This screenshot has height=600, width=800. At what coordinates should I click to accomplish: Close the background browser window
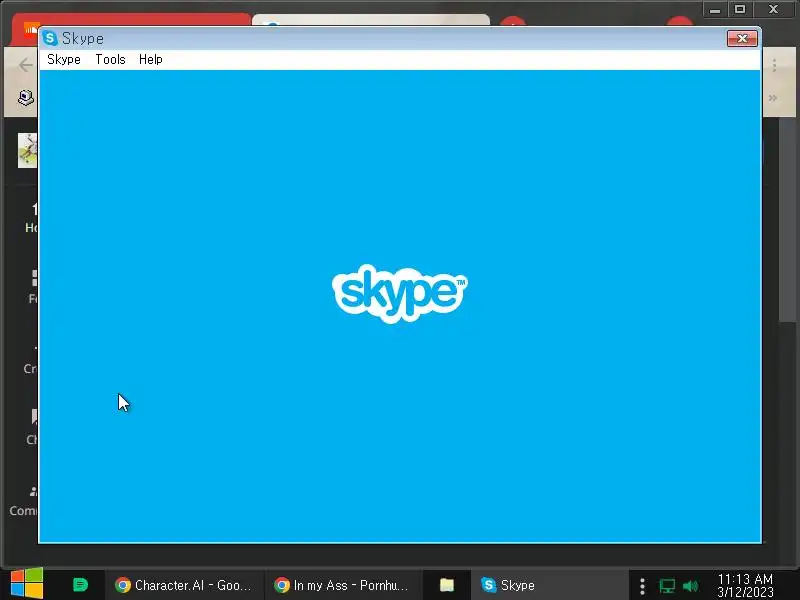[x=773, y=10]
